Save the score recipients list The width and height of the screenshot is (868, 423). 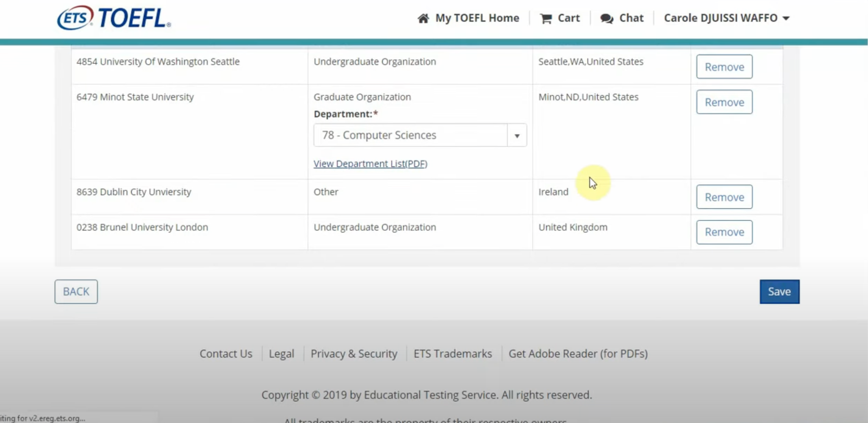coord(779,291)
